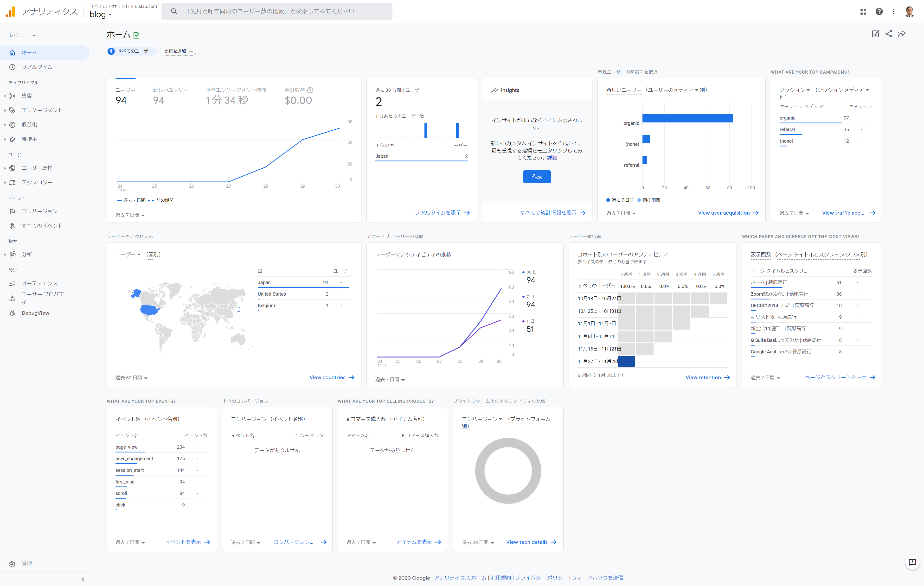Open the セッション metric dropdown in campaigns card
The height and width of the screenshot is (587, 924).
[x=794, y=90]
